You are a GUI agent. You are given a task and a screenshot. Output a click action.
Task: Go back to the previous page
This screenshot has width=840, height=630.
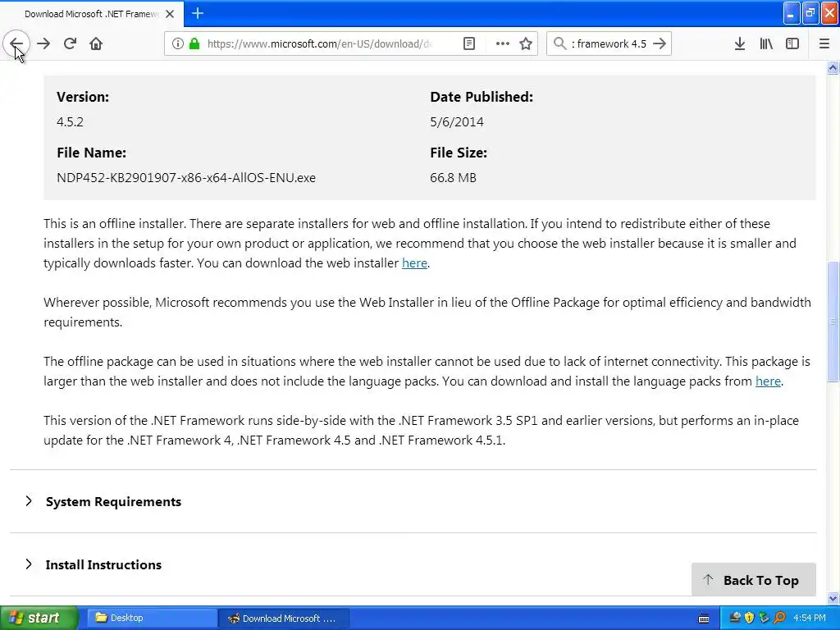click(16, 44)
